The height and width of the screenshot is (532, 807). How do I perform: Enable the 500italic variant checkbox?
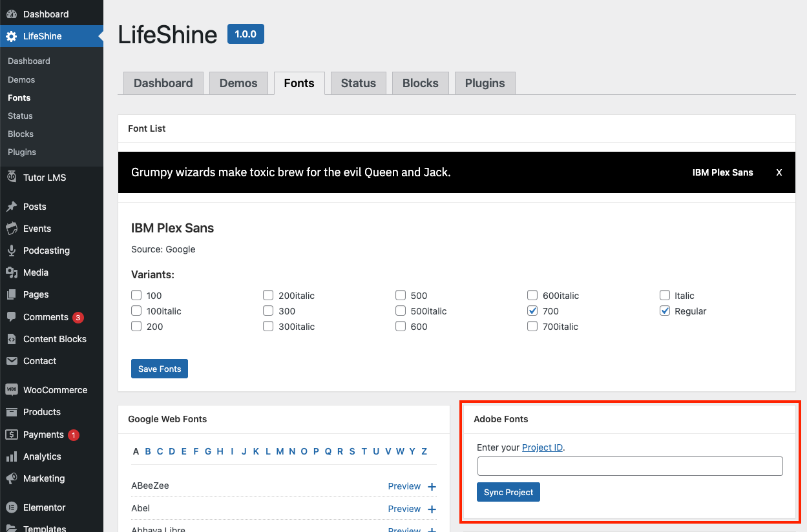point(401,311)
